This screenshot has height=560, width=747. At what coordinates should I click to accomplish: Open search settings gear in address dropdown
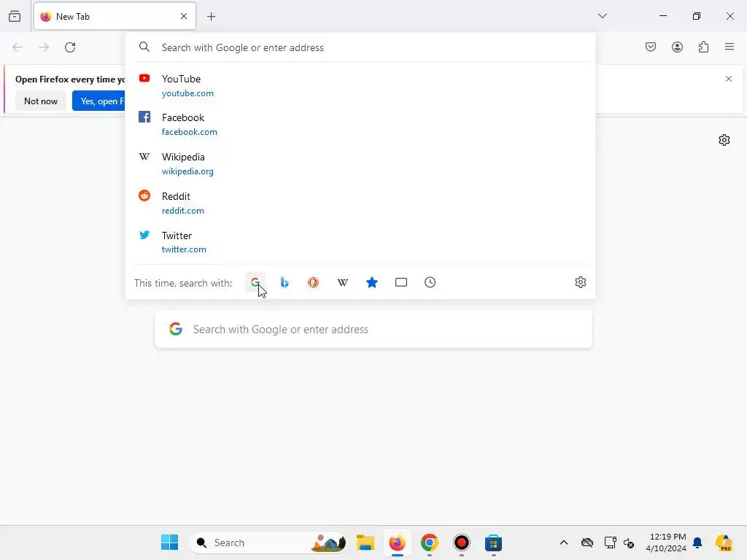tap(580, 282)
